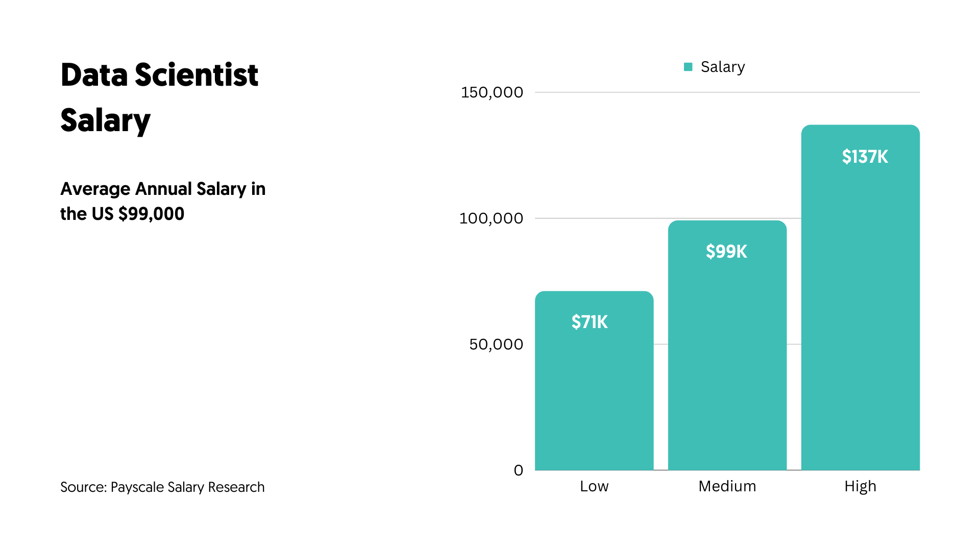The height and width of the screenshot is (551, 980).
Task: Click the Data Scientist Salary title heading
Action: pyautogui.click(x=159, y=97)
